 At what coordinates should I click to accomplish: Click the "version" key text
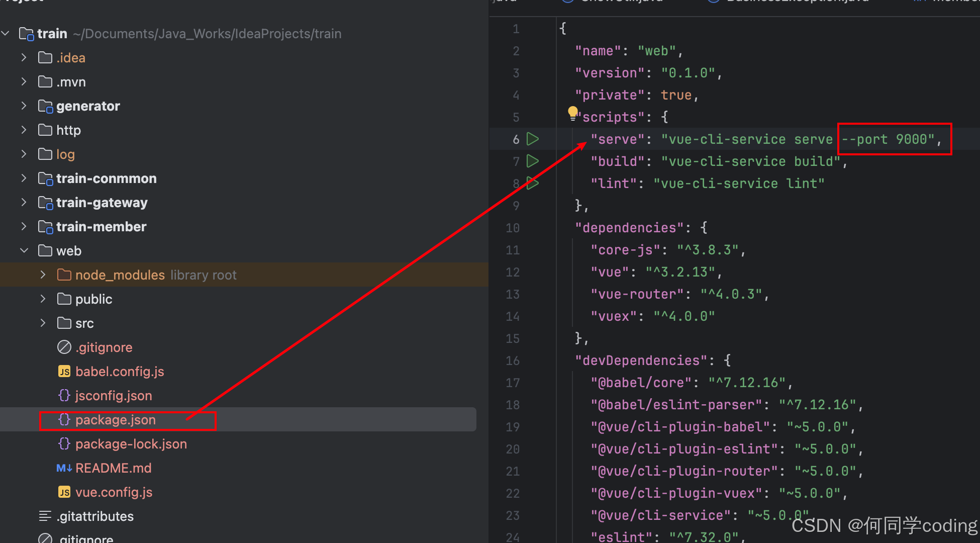tap(610, 73)
